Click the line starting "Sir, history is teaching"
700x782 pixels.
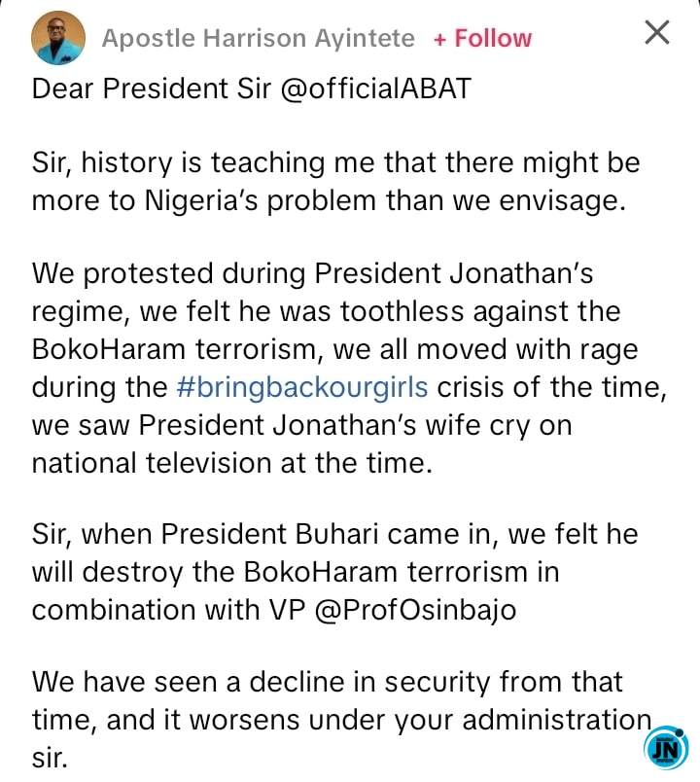click(335, 162)
